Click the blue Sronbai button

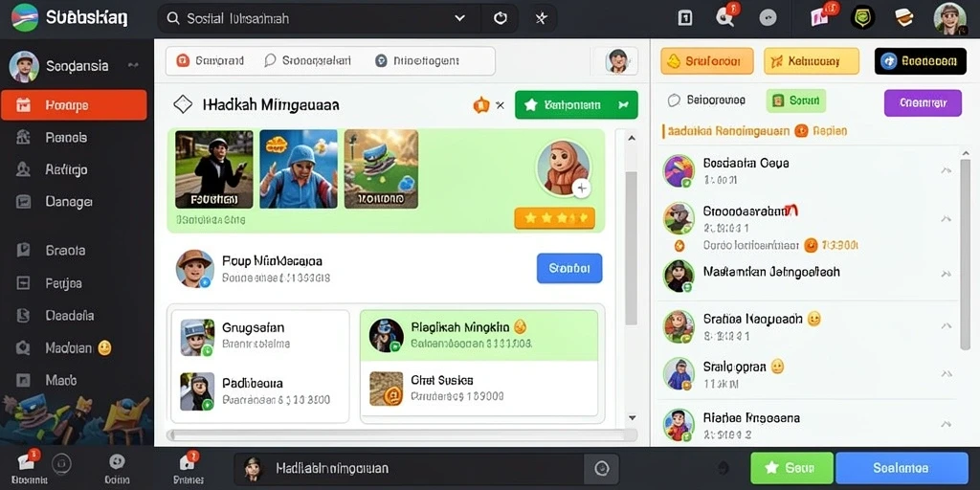tap(569, 268)
